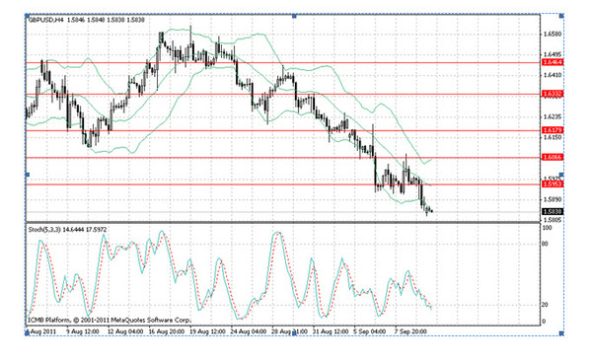The image size is (592, 364).
Task: Select the 1.6066 red level label
Action: 553,157
